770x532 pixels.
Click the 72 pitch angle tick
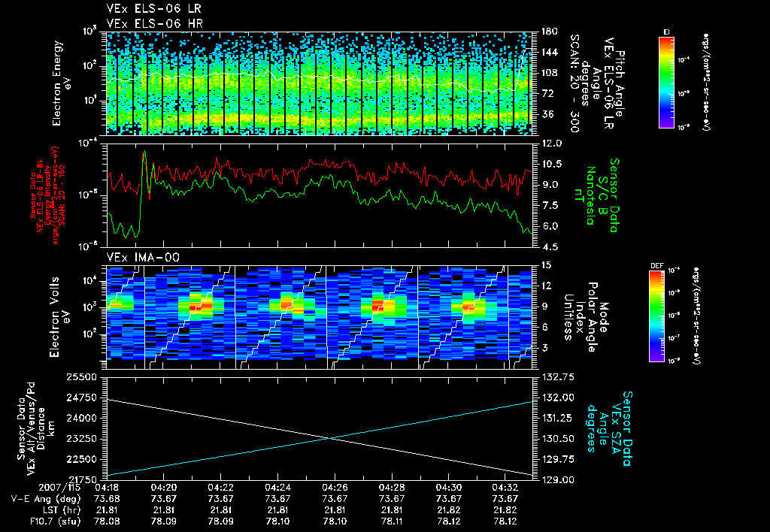[547, 93]
